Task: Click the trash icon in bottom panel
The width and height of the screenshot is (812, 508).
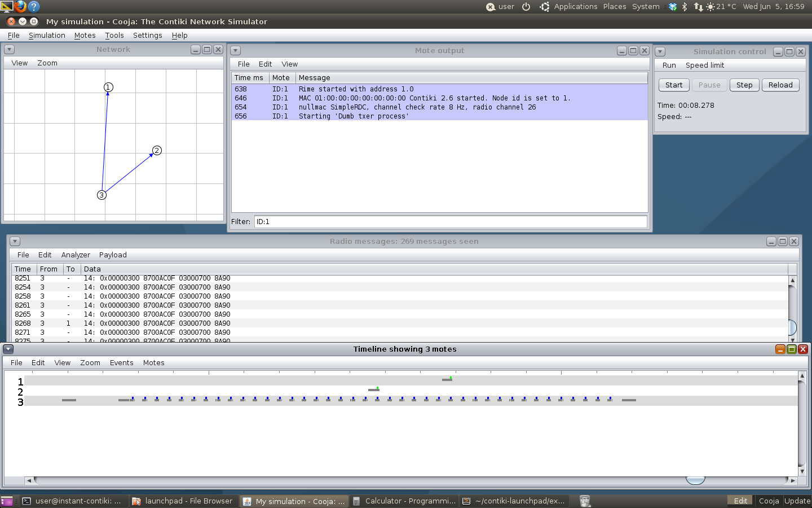Action: [x=585, y=501]
